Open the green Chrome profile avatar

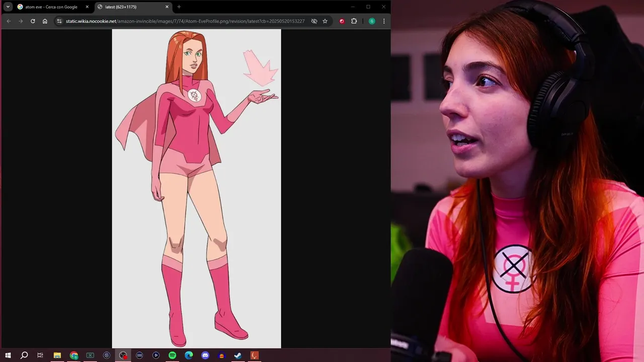click(x=372, y=21)
